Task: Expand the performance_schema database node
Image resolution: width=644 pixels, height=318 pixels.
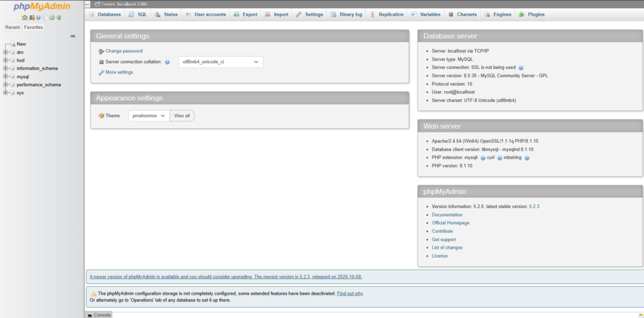Action: tap(5, 84)
